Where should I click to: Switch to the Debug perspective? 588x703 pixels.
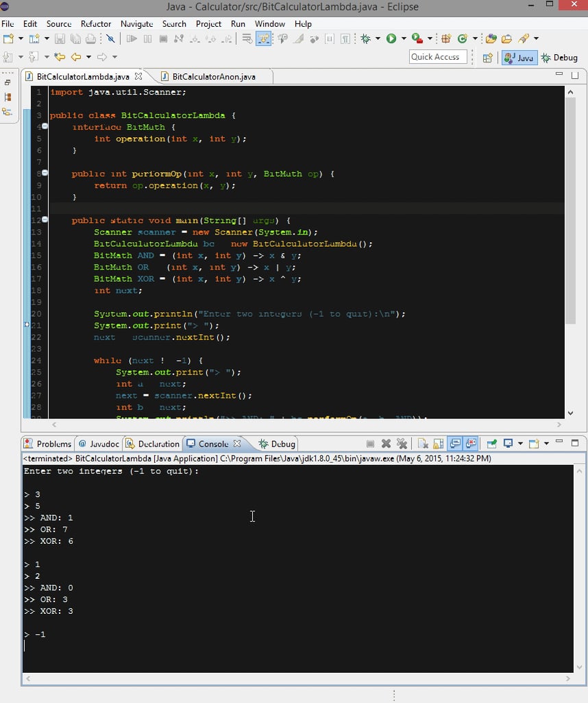point(560,58)
